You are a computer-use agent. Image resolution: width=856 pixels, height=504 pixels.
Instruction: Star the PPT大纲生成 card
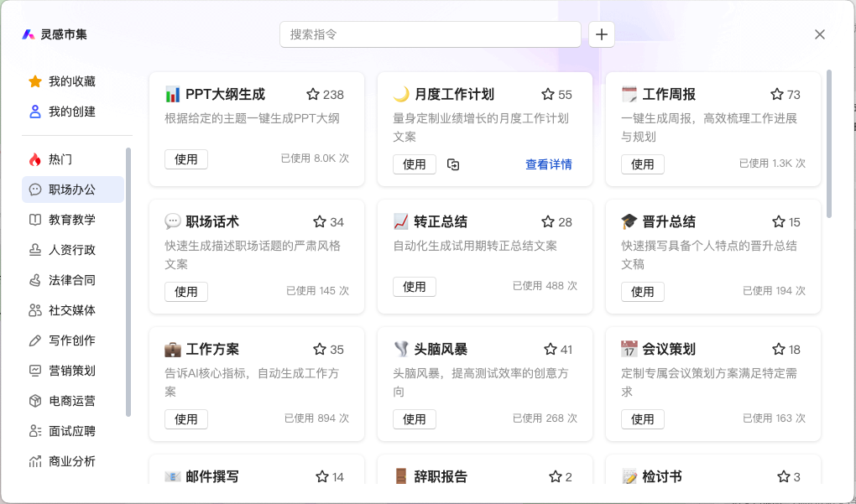click(312, 95)
